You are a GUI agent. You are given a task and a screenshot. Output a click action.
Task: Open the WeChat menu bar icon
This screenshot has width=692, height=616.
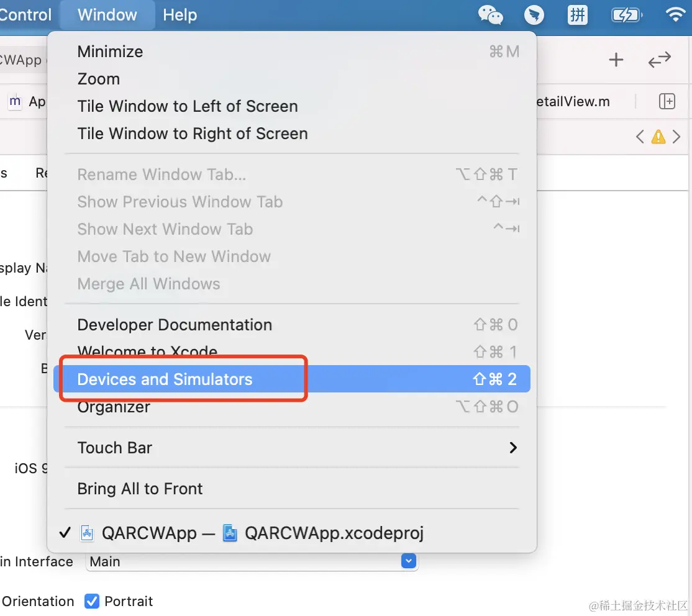click(x=490, y=15)
